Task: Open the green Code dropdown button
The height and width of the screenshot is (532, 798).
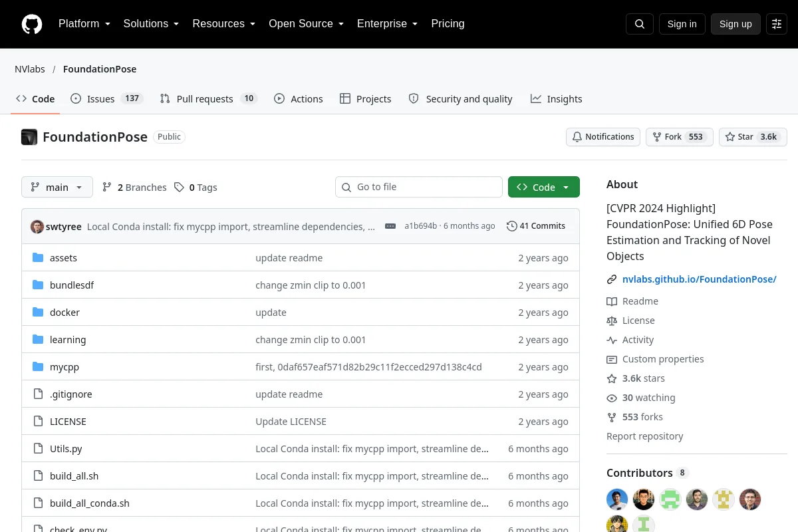Action: click(544, 188)
